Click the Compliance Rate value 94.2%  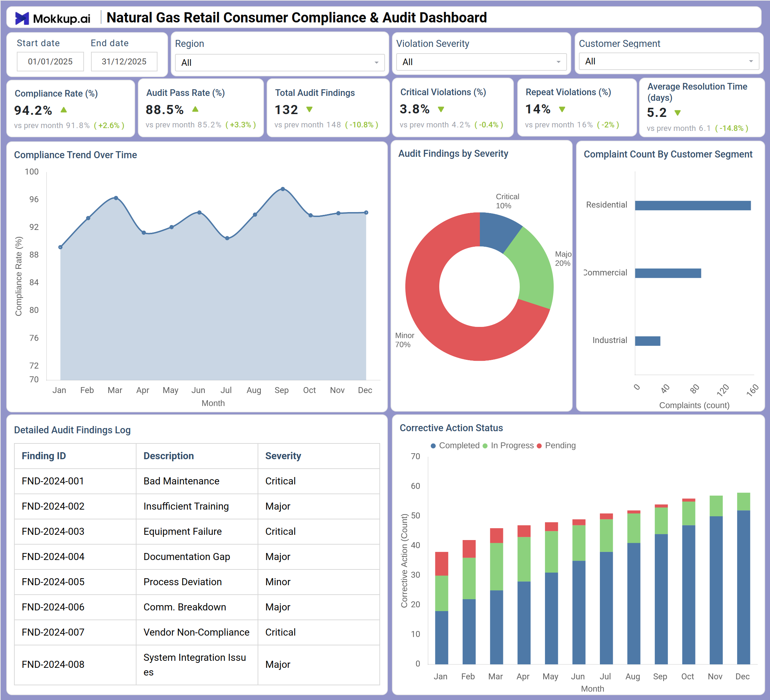33,110
